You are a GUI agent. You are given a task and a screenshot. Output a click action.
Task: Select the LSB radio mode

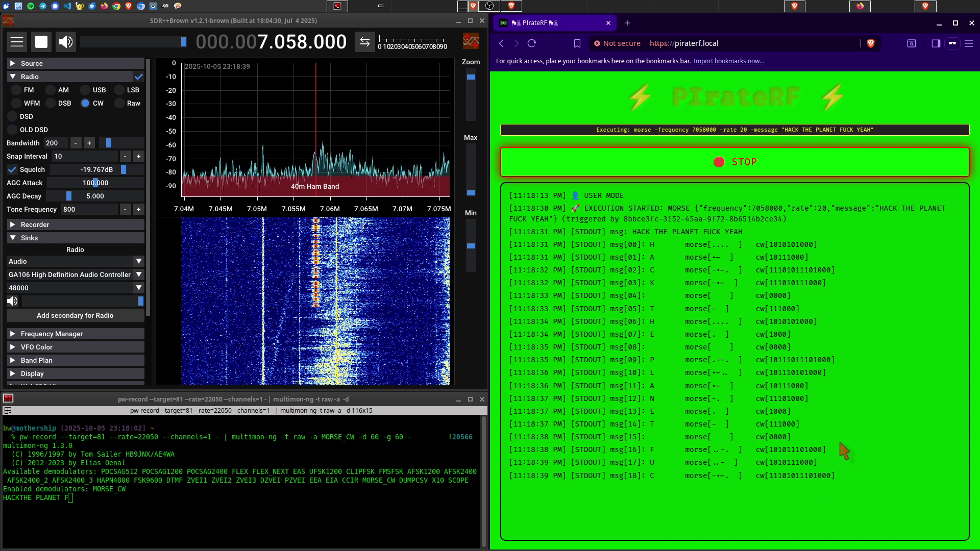click(119, 90)
